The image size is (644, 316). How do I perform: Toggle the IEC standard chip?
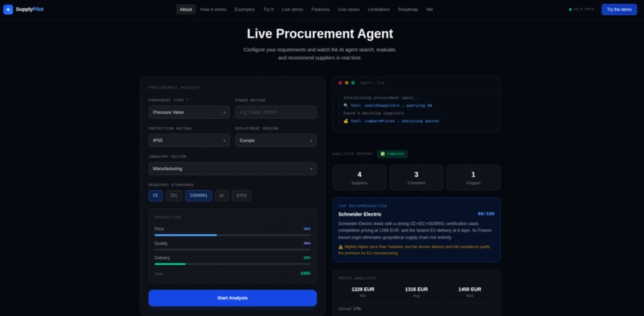(x=174, y=196)
